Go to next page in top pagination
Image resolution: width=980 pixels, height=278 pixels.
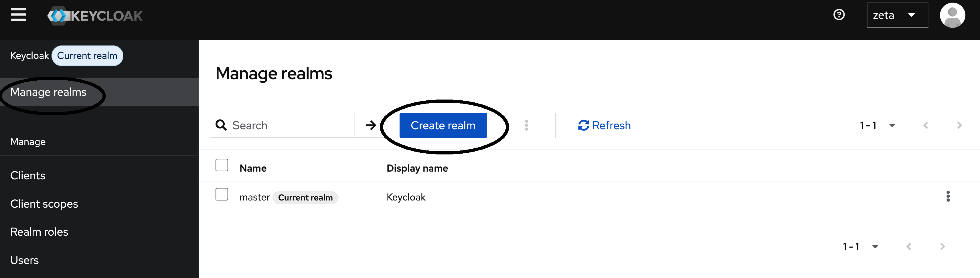point(959,125)
